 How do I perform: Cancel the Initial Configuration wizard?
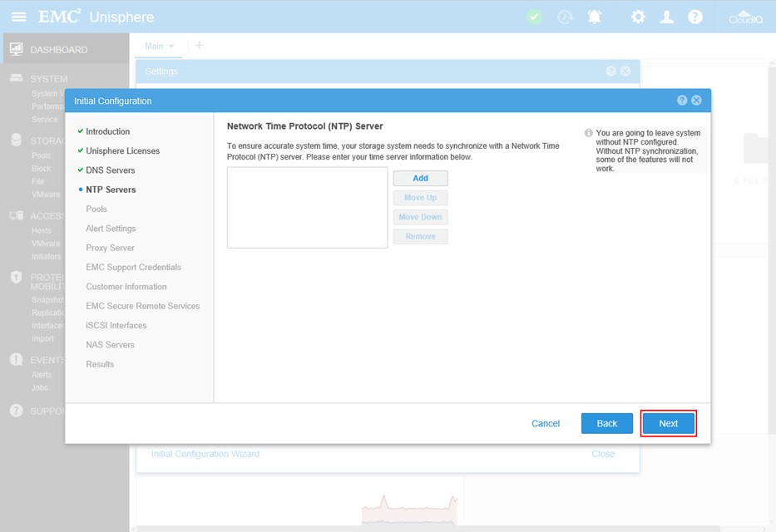[x=546, y=423]
